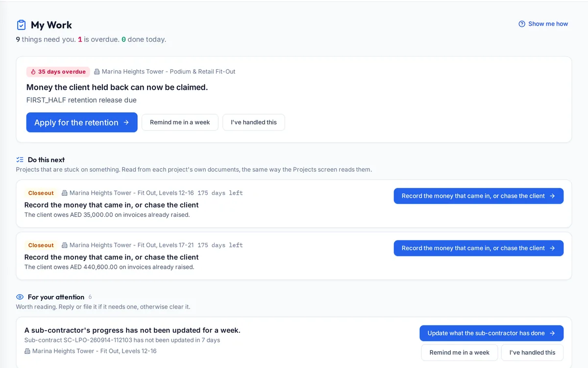Click the building icon beside Fit Out, Levels 12-16 in Do this next
This screenshot has height=368, width=588.
tap(65, 193)
